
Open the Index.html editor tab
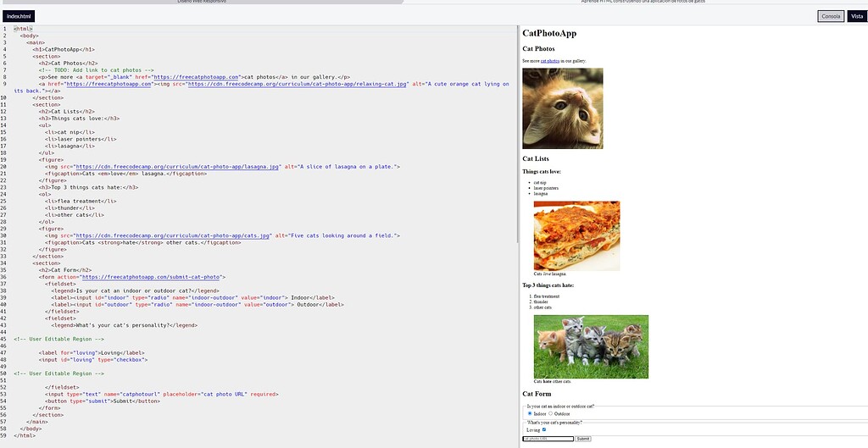(19, 17)
